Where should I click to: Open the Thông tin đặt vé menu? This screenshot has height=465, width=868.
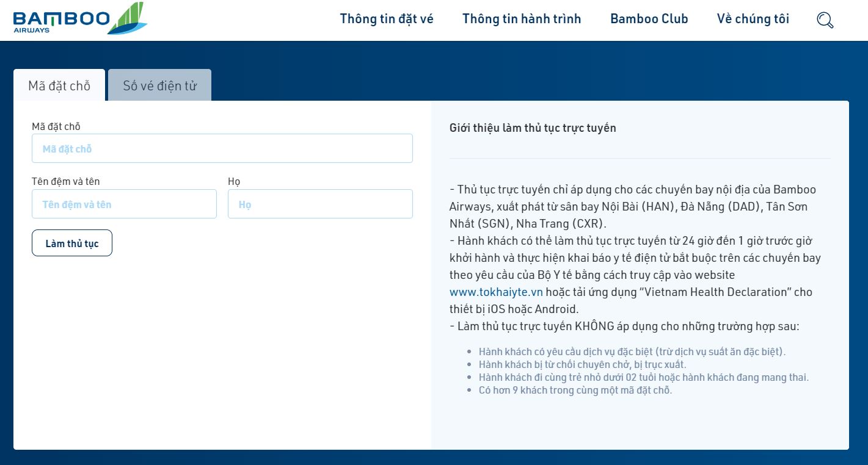(x=387, y=19)
